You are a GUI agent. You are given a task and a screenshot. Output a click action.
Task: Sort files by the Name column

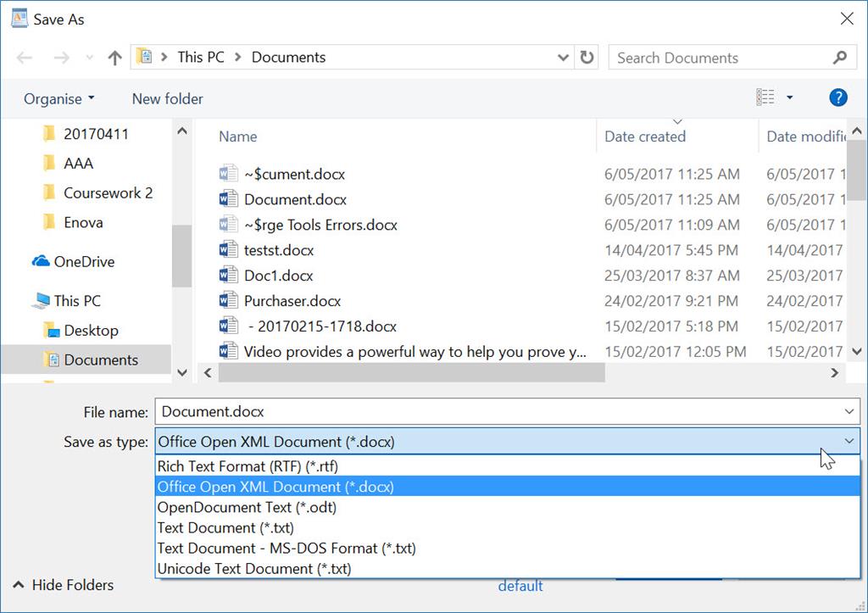[237, 137]
